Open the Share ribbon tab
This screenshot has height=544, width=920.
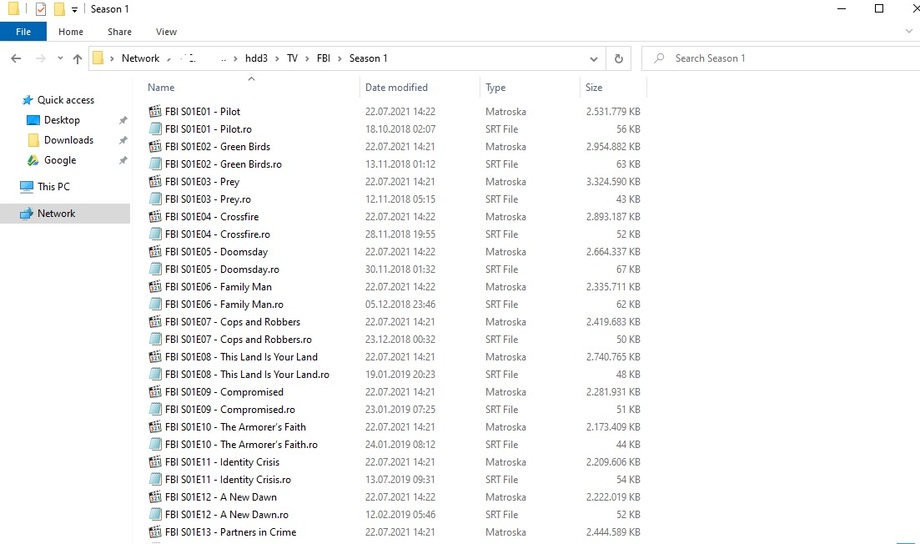pos(119,32)
